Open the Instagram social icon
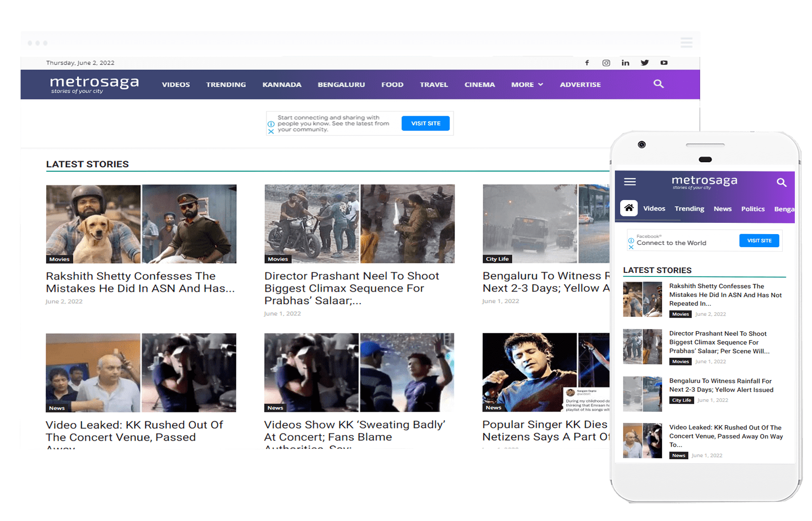 606,63
